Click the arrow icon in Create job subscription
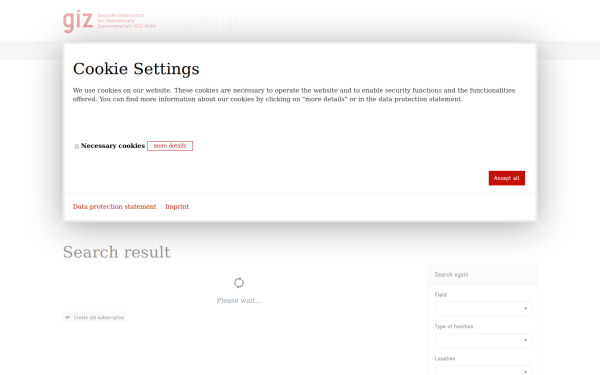This screenshot has height=375, width=600. pyautogui.click(x=68, y=317)
